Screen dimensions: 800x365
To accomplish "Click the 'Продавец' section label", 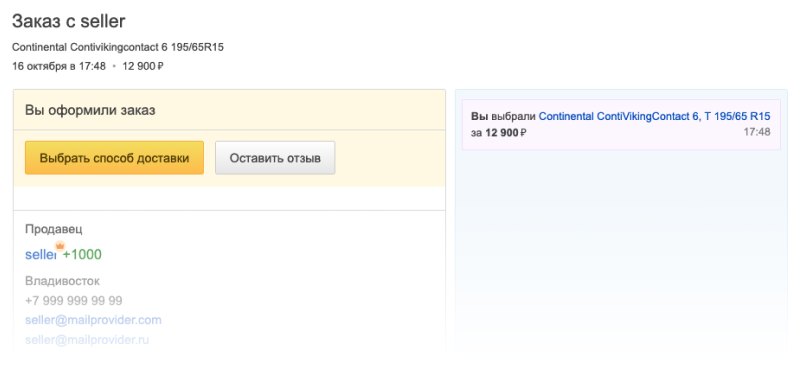I will 53,229.
